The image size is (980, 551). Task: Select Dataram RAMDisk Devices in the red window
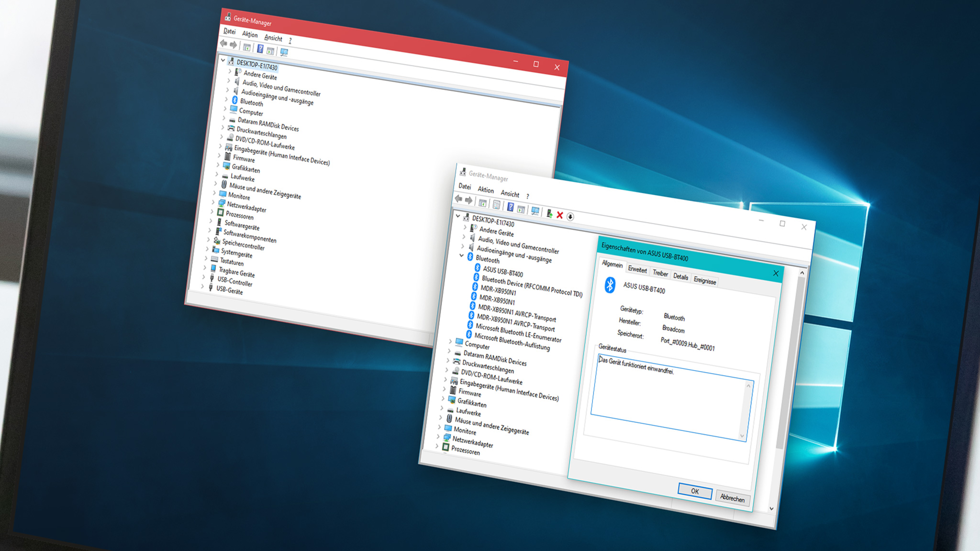268,124
